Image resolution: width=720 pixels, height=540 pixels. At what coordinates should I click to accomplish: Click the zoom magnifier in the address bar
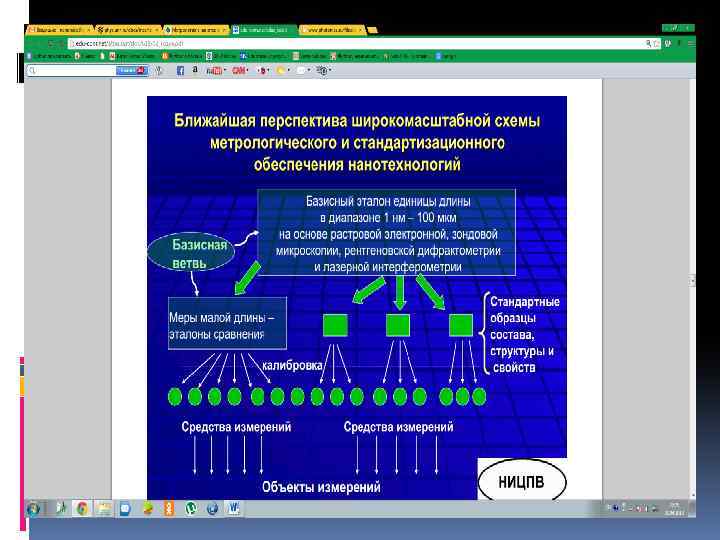648,44
